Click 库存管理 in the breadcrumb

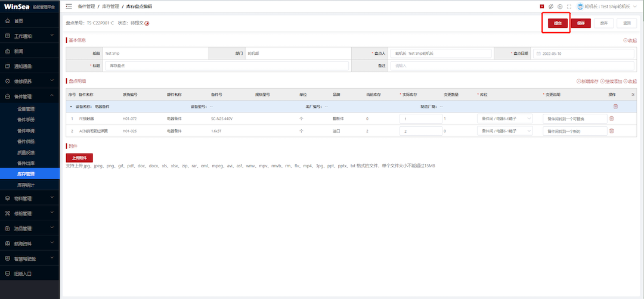[x=110, y=6]
